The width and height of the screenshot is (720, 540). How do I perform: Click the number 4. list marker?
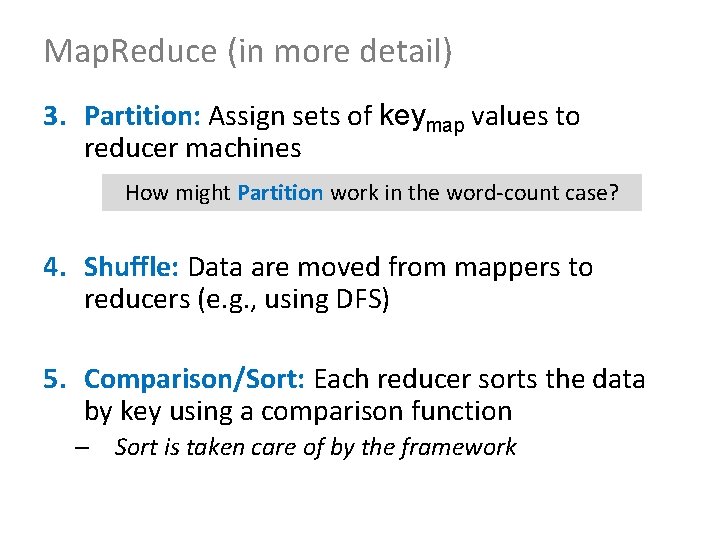pos(55,267)
